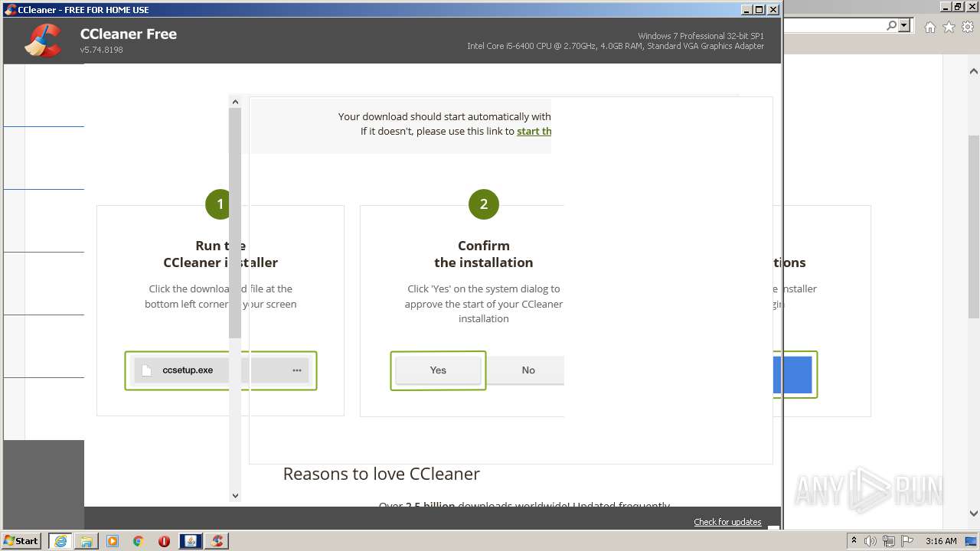Click Internet Explorer search magnifier icon
Screen dimensions: 980x551
(891, 26)
